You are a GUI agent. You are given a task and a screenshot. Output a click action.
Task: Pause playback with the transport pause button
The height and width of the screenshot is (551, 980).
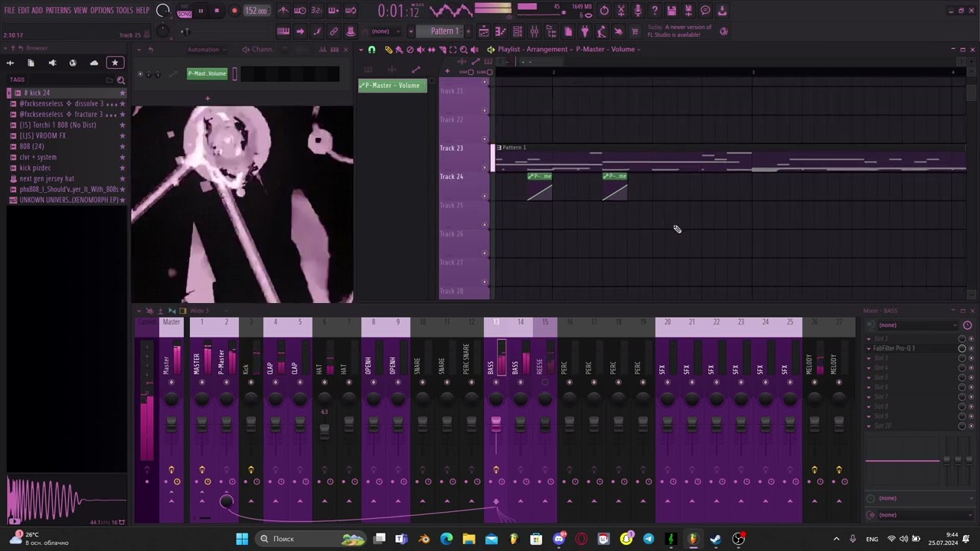(x=201, y=11)
